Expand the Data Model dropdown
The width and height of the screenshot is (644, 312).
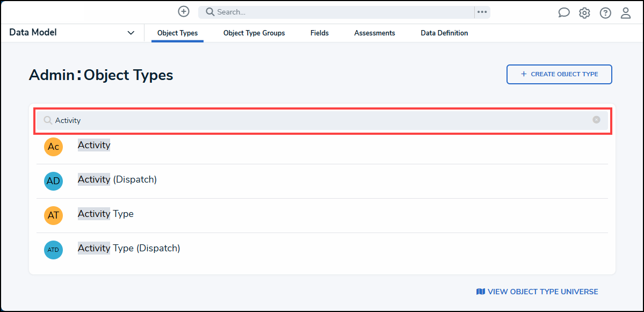click(x=131, y=33)
